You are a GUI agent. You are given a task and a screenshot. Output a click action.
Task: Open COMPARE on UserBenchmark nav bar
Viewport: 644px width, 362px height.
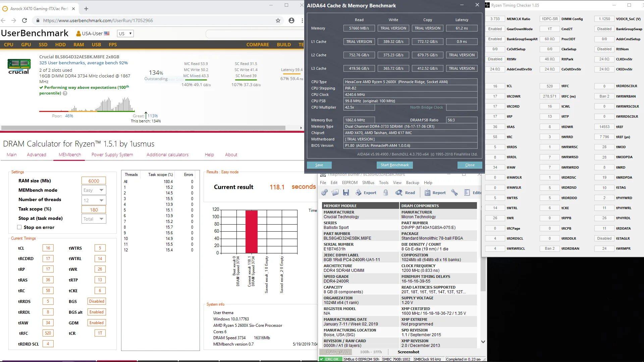(258, 45)
